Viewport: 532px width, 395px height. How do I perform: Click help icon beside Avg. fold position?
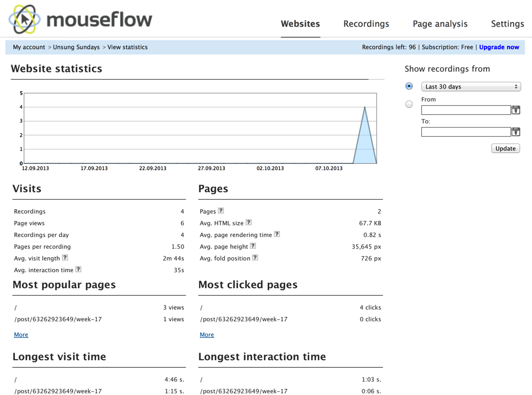tap(255, 258)
